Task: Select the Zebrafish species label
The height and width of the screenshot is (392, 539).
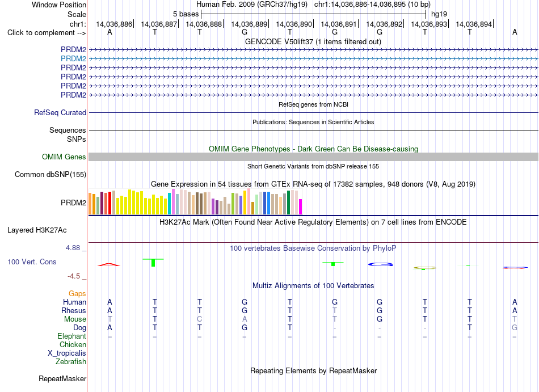Action: (71, 362)
